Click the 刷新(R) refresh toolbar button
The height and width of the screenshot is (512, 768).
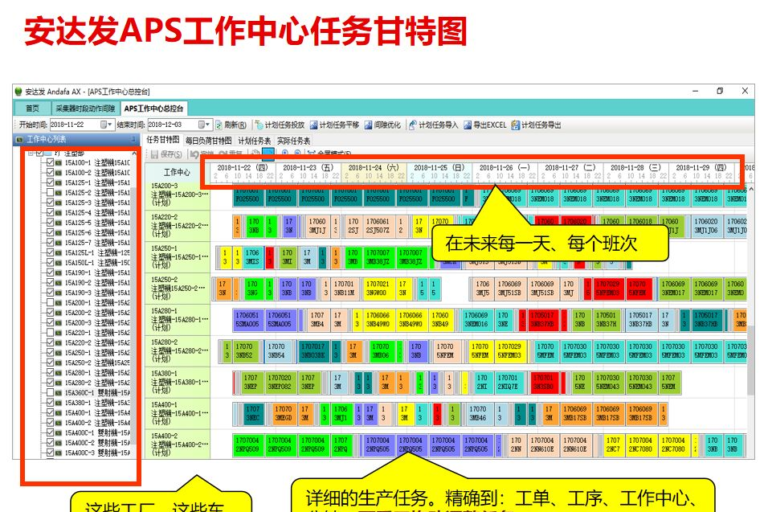coord(231,125)
